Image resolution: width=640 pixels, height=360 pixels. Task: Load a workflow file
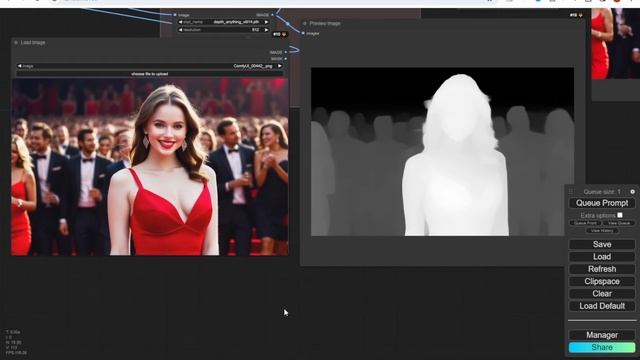[x=602, y=257]
